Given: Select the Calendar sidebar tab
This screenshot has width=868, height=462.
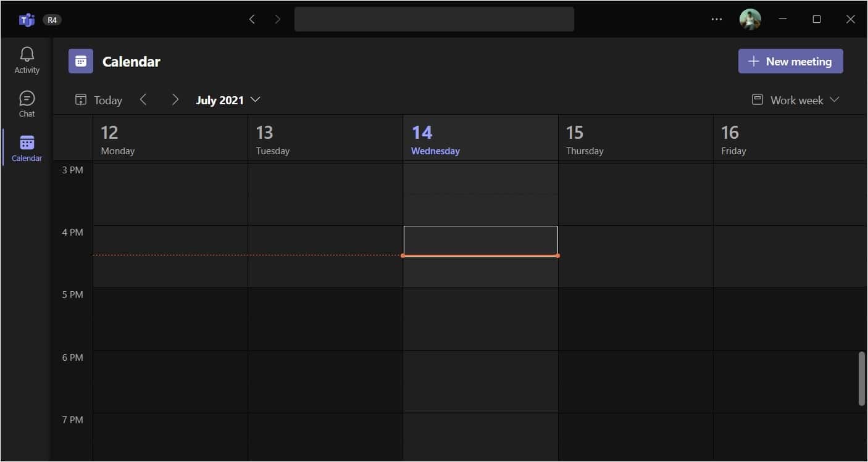Looking at the screenshot, I should [27, 149].
